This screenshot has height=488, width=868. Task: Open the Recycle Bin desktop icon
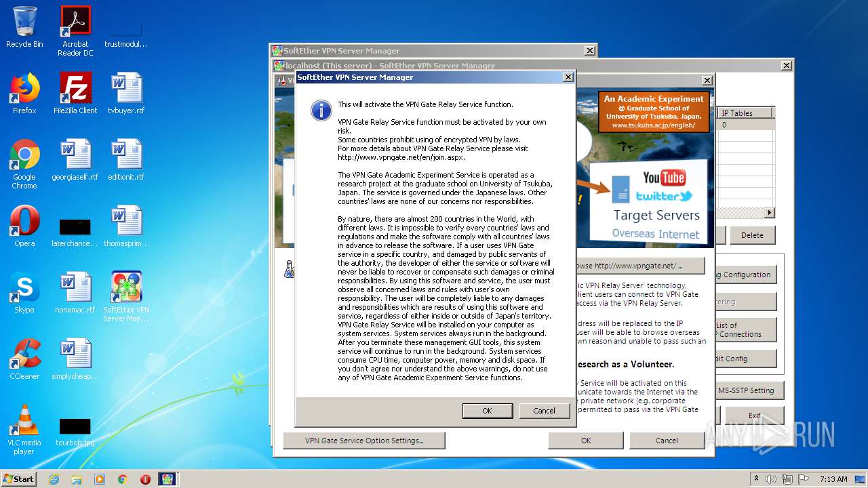pyautogui.click(x=24, y=27)
